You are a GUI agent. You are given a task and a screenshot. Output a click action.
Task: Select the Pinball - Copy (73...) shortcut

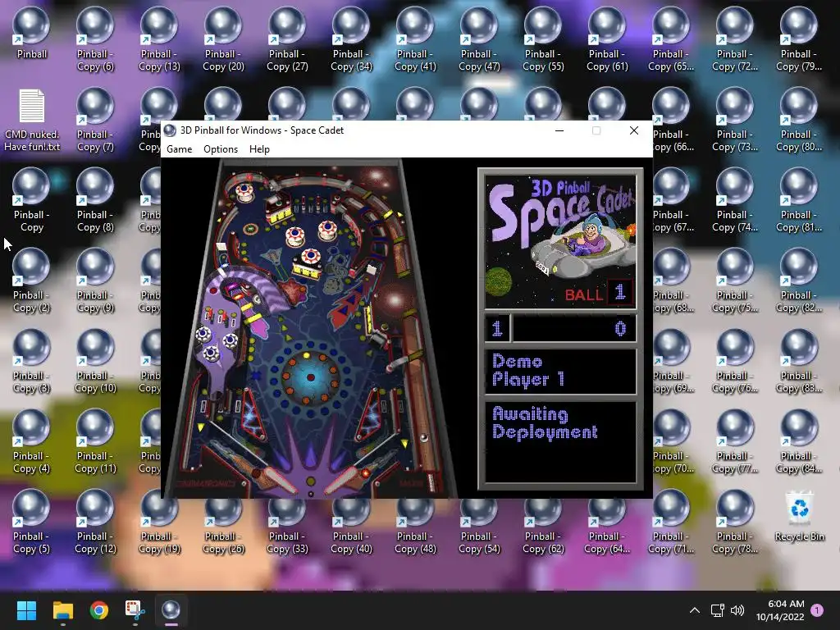(735, 120)
